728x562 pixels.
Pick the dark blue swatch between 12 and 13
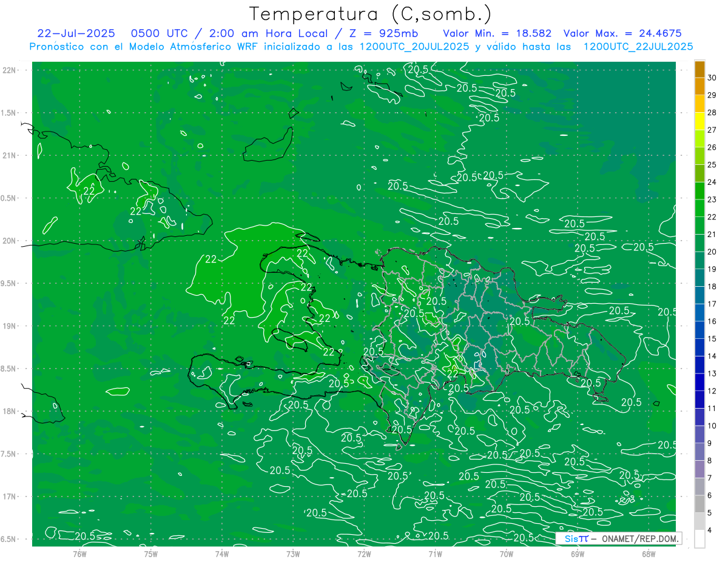[699, 383]
